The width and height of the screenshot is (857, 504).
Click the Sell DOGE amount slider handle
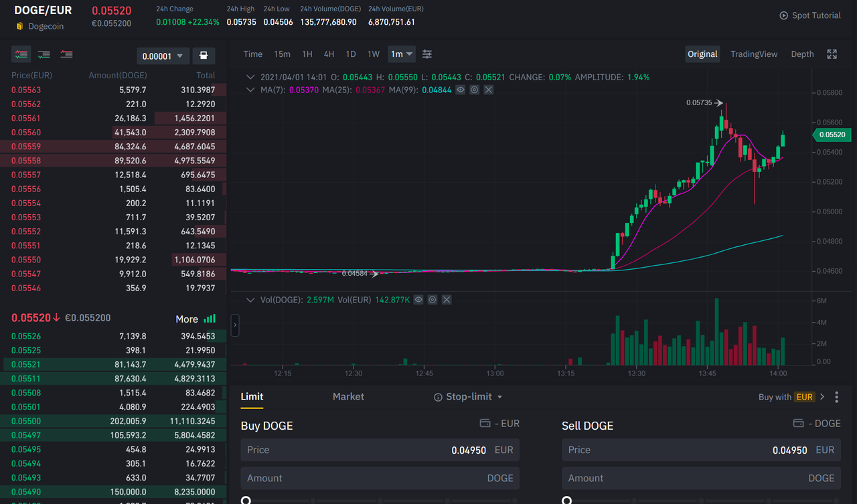click(567, 500)
